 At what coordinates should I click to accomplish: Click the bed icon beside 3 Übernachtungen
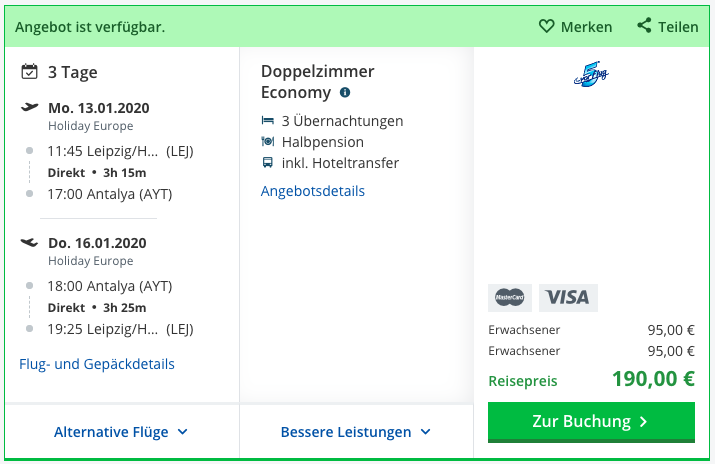click(268, 121)
